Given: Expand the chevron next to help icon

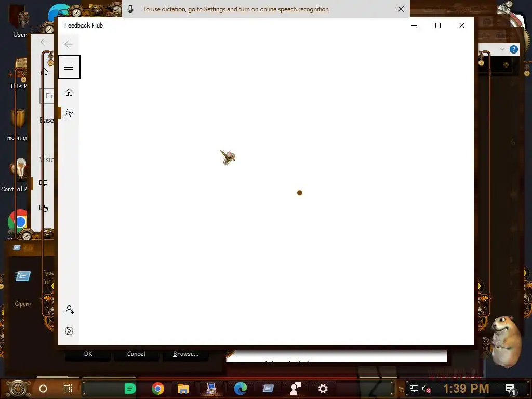Looking at the screenshot, I should coord(502,49).
